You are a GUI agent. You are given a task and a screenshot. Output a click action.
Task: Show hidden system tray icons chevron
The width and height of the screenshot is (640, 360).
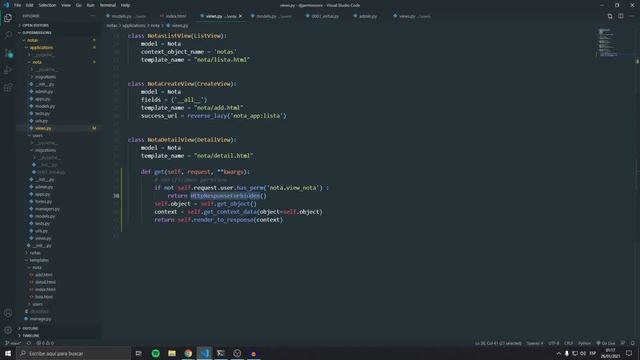click(x=559, y=353)
